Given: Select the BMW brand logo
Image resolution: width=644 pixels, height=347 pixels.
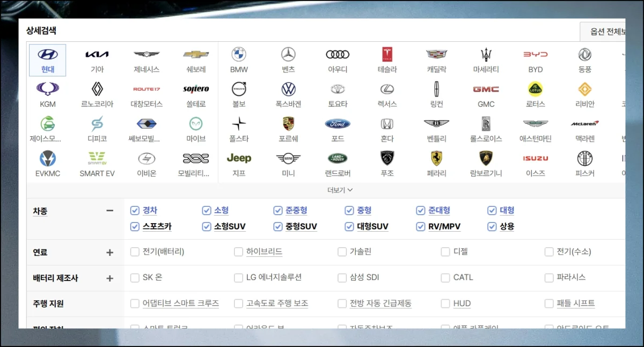Looking at the screenshot, I should [239, 55].
